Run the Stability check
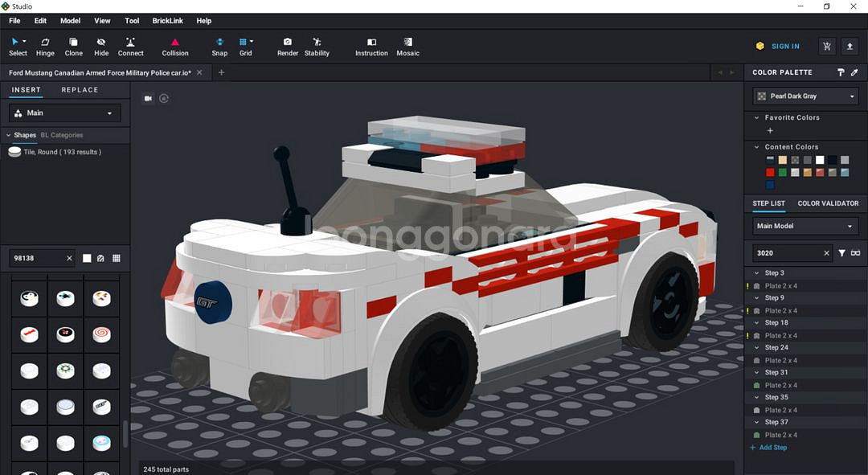The width and height of the screenshot is (868, 475). click(x=317, y=47)
